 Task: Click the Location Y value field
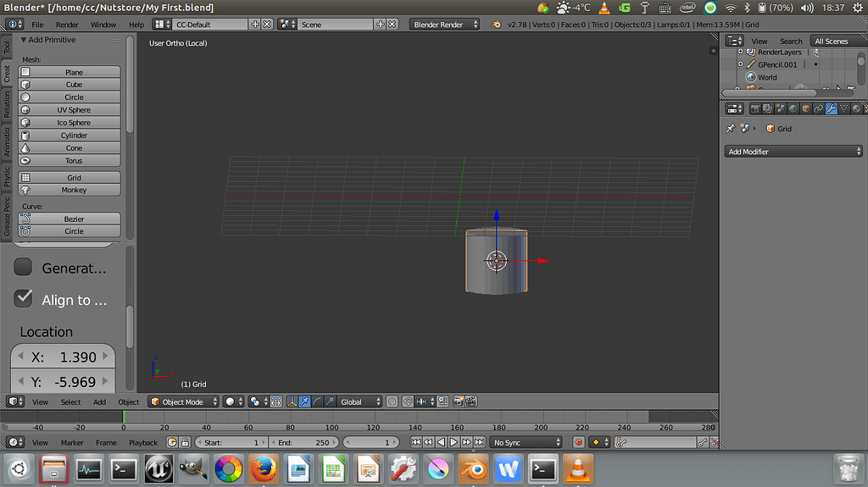pyautogui.click(x=63, y=382)
